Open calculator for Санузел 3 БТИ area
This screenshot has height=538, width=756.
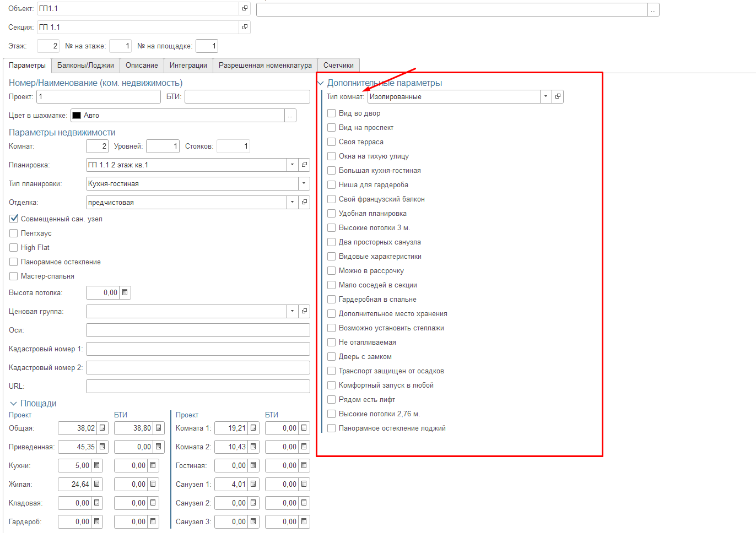click(304, 521)
